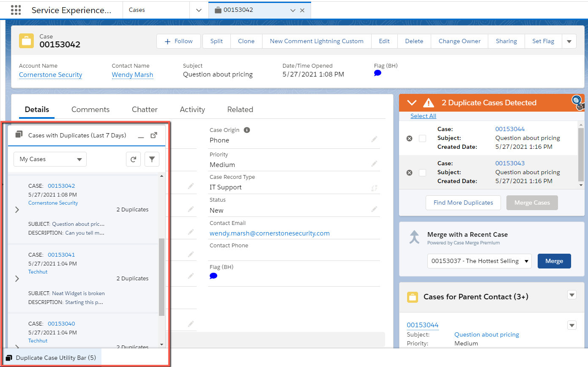
Task: Click the yellow Case briefcase icon in header
Action: point(27,41)
